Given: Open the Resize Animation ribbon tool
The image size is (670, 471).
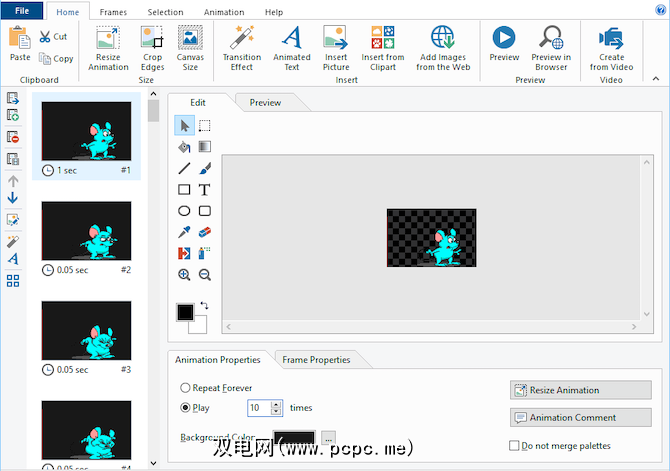Looking at the screenshot, I should click(x=108, y=48).
